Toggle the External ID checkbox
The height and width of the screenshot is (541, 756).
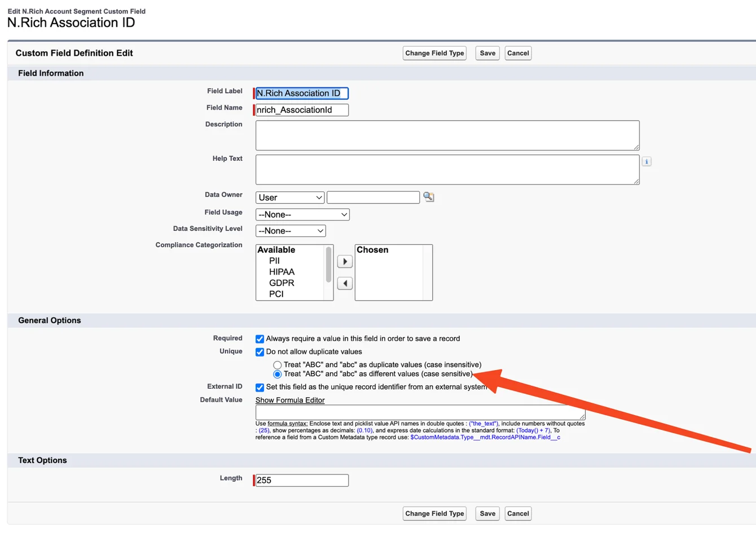pyautogui.click(x=260, y=388)
